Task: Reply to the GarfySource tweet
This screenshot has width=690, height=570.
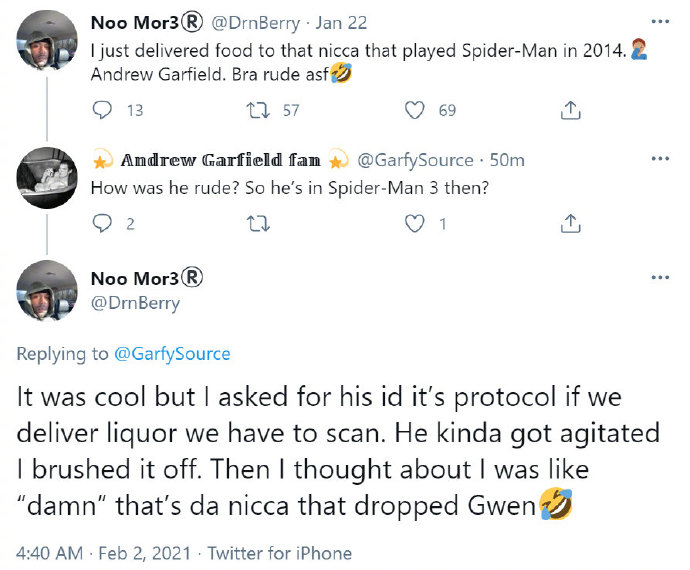Action: [x=103, y=224]
